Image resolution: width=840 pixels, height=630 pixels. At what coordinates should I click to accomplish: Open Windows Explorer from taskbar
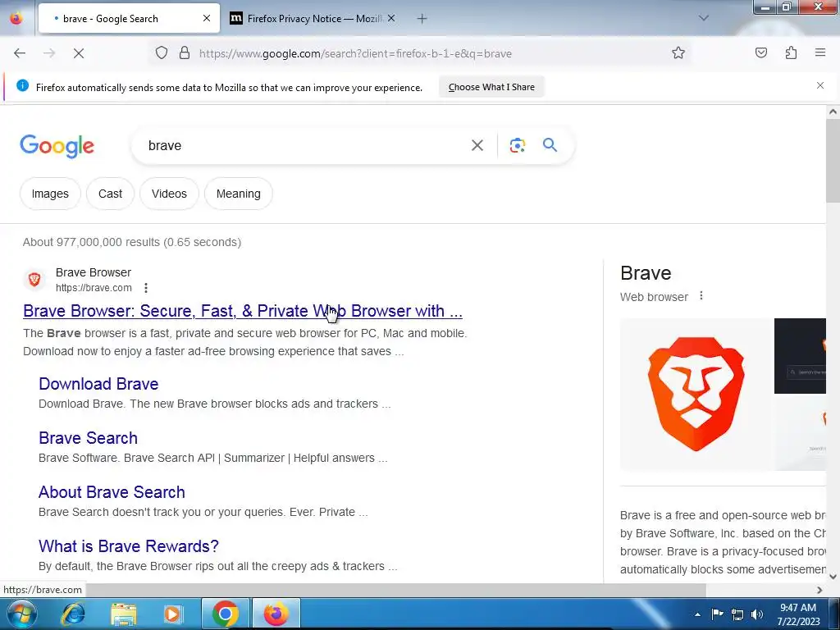[124, 614]
